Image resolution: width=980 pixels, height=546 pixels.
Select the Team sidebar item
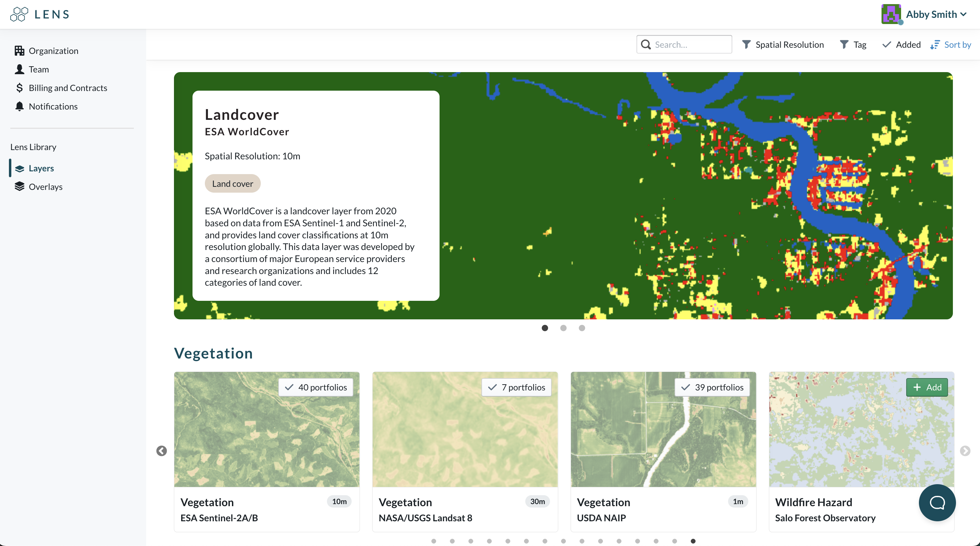[38, 69]
